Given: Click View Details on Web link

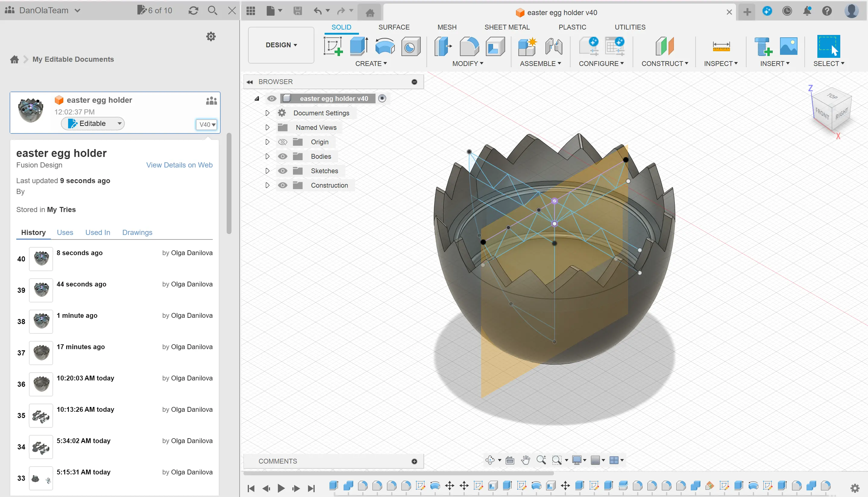Looking at the screenshot, I should (179, 165).
